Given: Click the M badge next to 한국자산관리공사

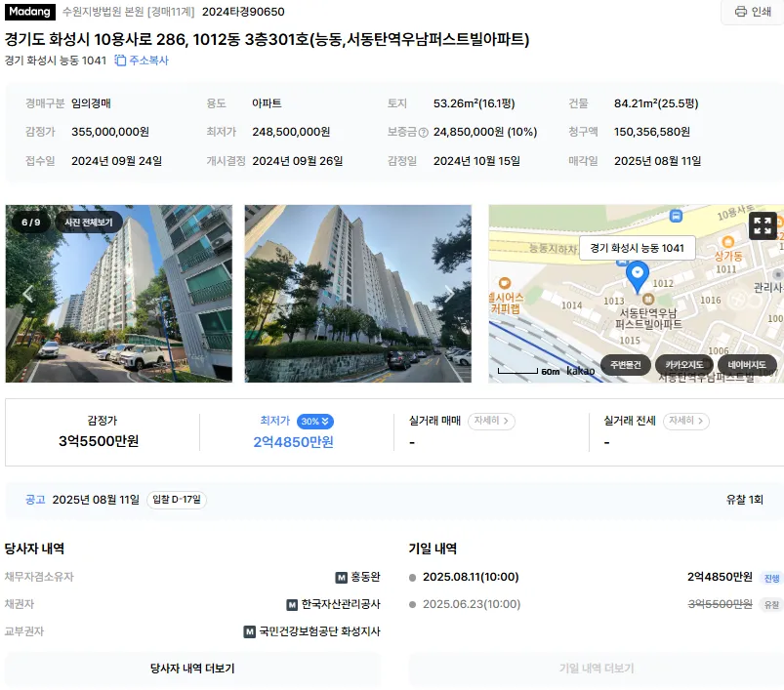Looking at the screenshot, I should point(292,605).
